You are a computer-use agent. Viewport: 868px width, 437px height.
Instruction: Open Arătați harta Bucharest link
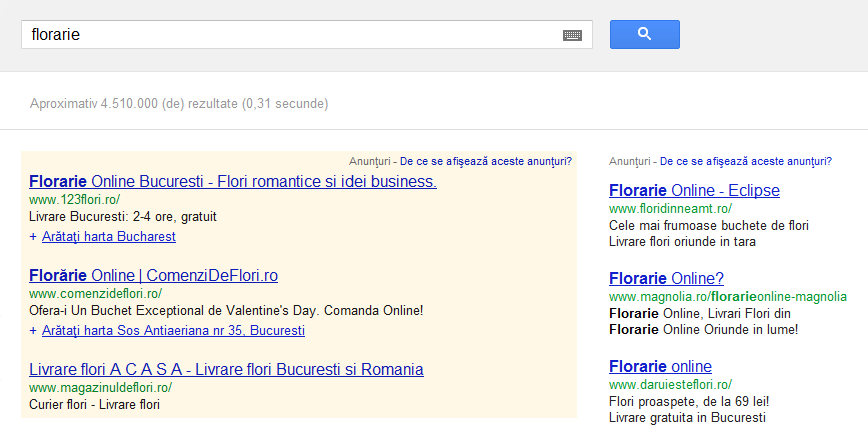coord(108,237)
